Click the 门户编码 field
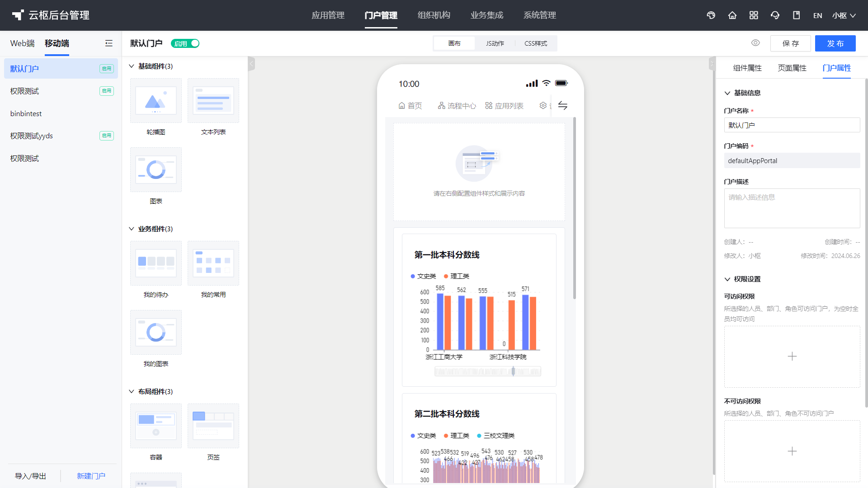 tap(792, 160)
